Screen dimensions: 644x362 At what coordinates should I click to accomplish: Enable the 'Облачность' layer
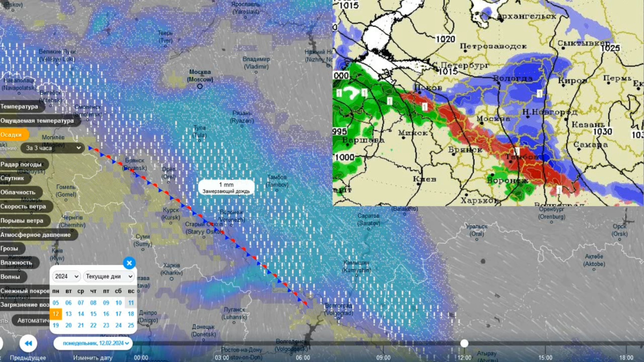tap(18, 192)
